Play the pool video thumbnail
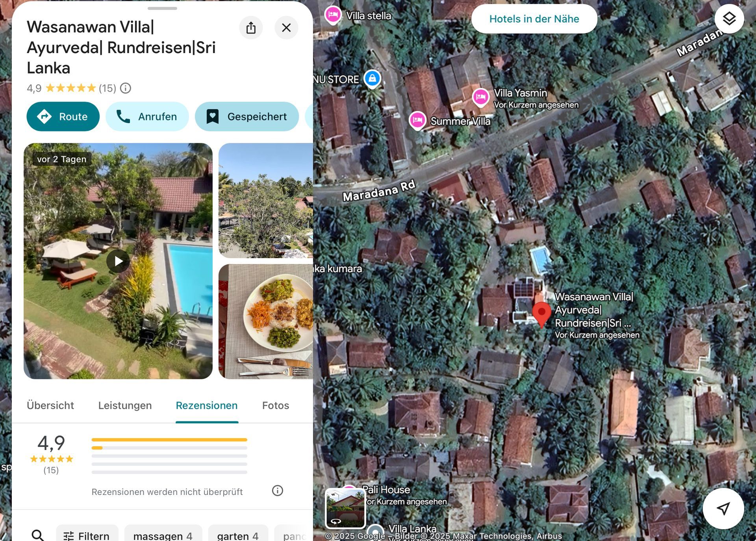Viewport: 756px width, 541px height. (118, 261)
